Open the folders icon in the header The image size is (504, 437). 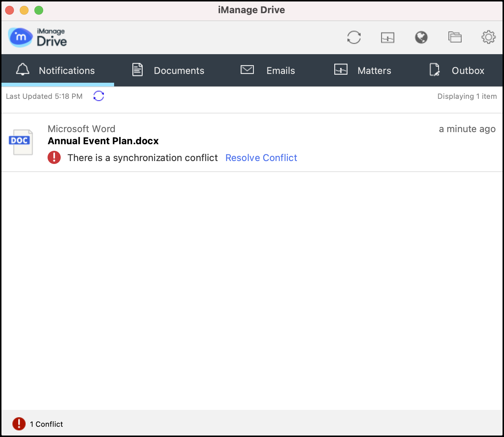pos(455,37)
